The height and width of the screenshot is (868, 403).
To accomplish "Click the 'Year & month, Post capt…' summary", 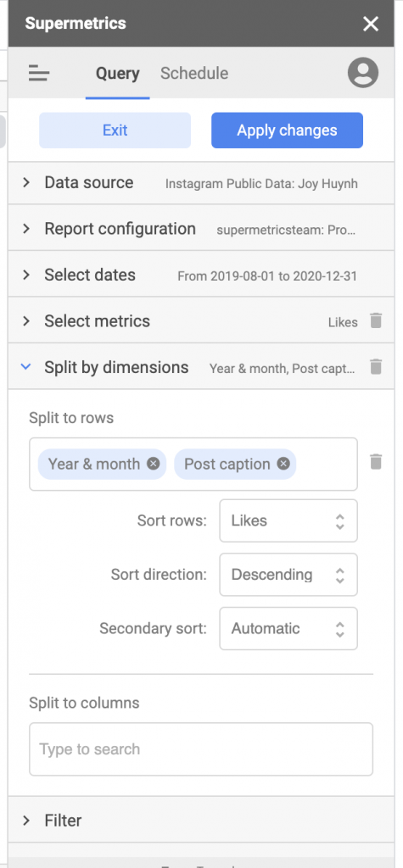I will click(283, 368).
